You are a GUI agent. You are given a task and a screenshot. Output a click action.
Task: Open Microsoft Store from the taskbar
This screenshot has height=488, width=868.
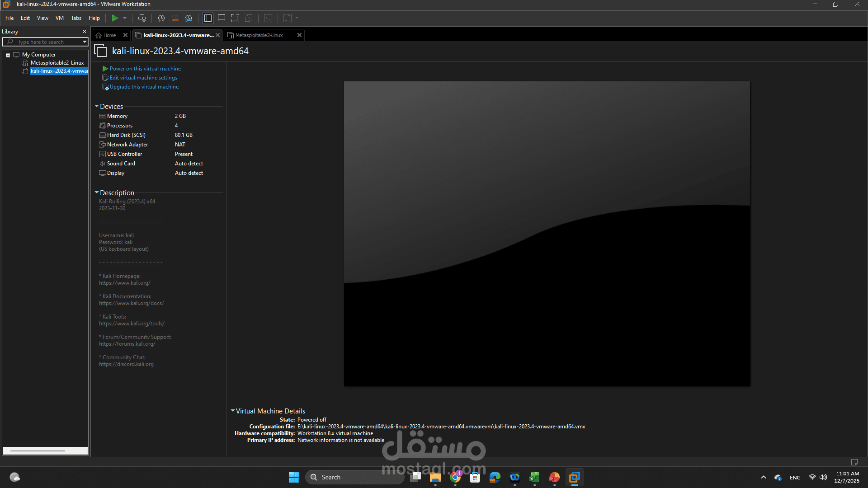pos(475,477)
